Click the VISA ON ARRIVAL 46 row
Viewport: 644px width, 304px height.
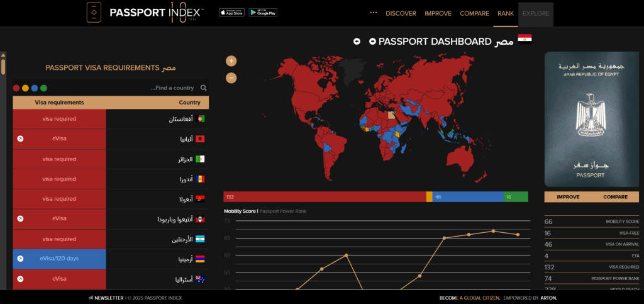592,244
